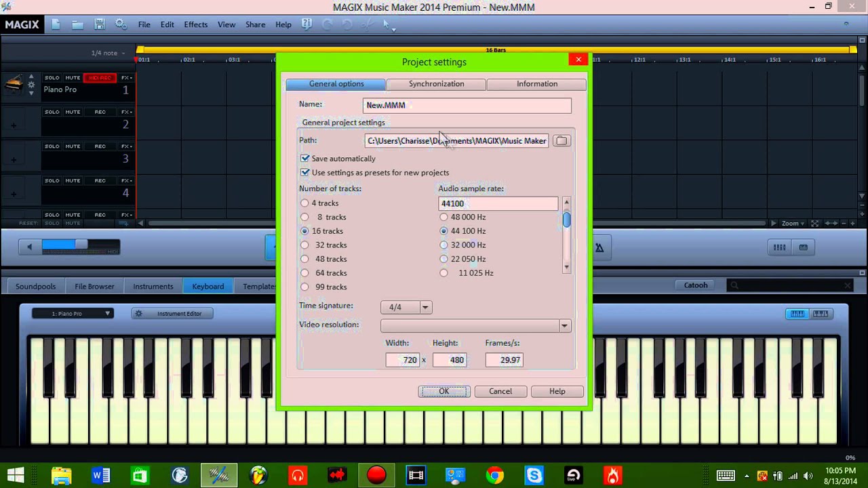Click the yellow 16 Bars range bar
The height and width of the screenshot is (488, 868).
[x=496, y=50]
